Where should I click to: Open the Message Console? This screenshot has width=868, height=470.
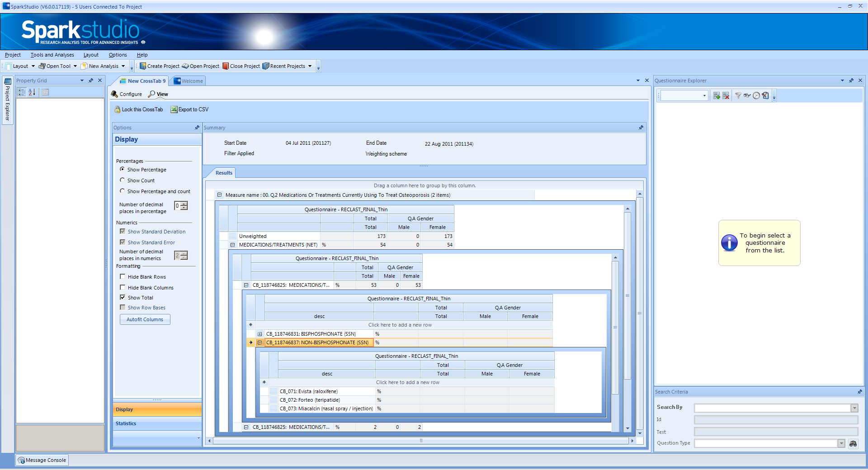pyautogui.click(x=42, y=460)
